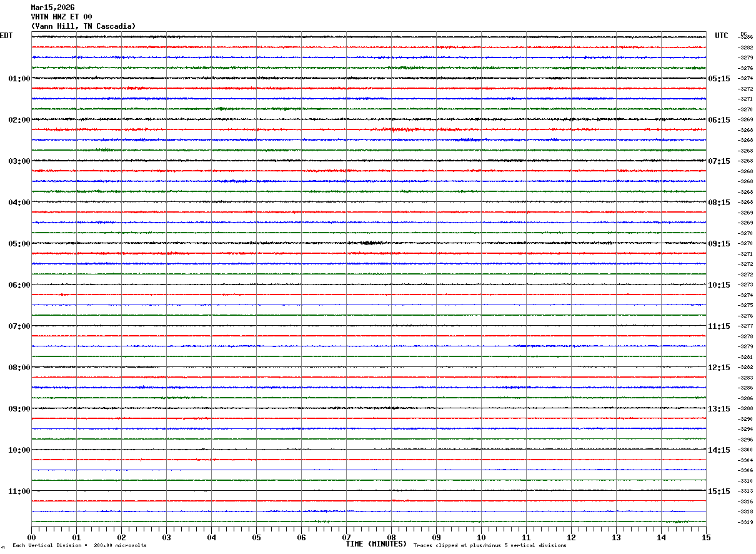
Task: Select minute axis tick label 12
Action: [571, 537]
